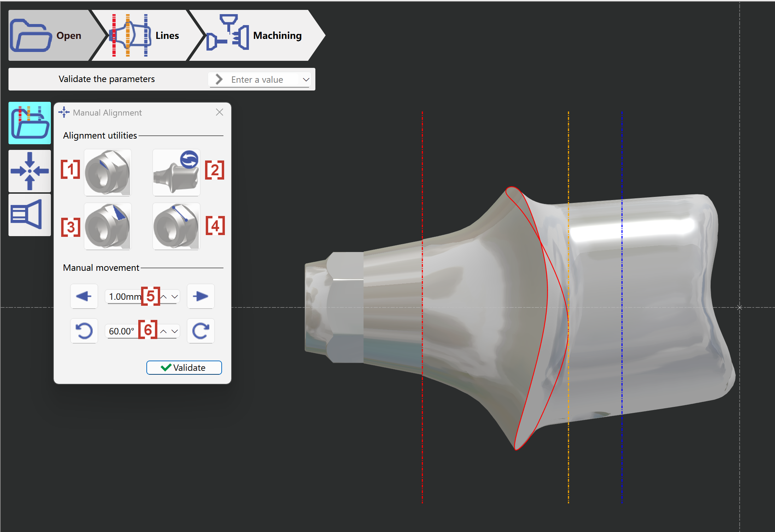Decrease the 60.00° rotation step
The image size is (775, 532).
point(175,331)
